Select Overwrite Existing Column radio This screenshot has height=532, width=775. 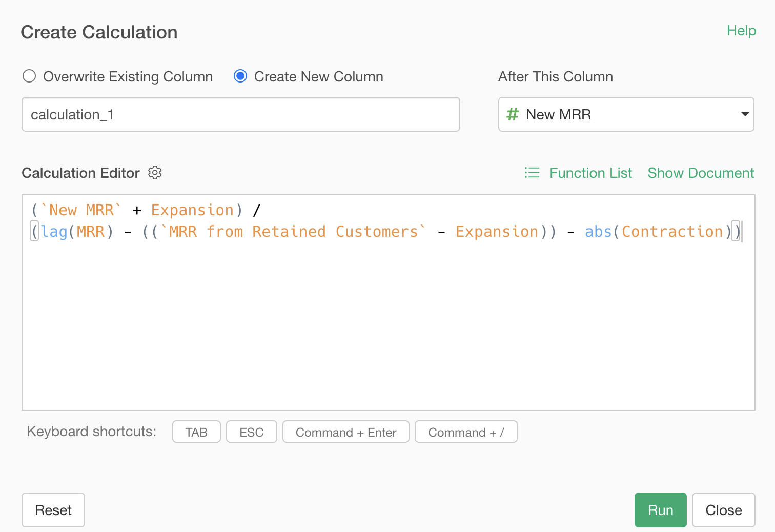pos(29,76)
